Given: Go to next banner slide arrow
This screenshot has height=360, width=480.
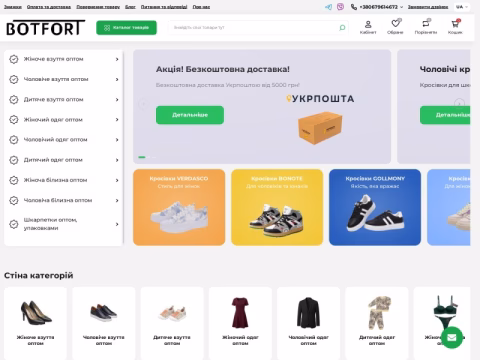Looking at the screenshot, I should tap(460, 103).
